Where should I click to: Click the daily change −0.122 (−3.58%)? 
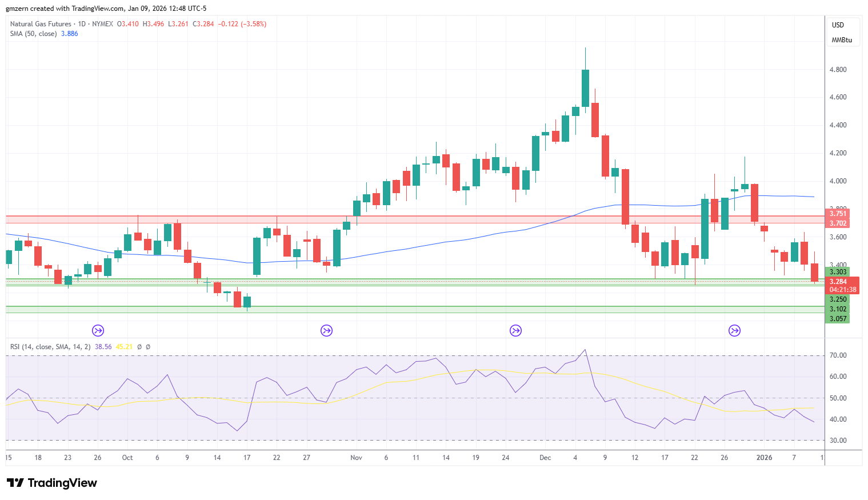tap(242, 24)
